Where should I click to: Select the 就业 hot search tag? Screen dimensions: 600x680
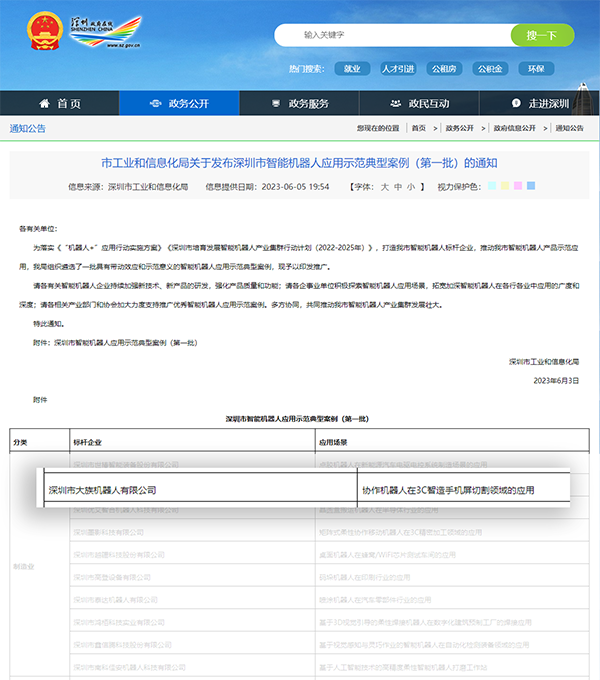click(352, 69)
